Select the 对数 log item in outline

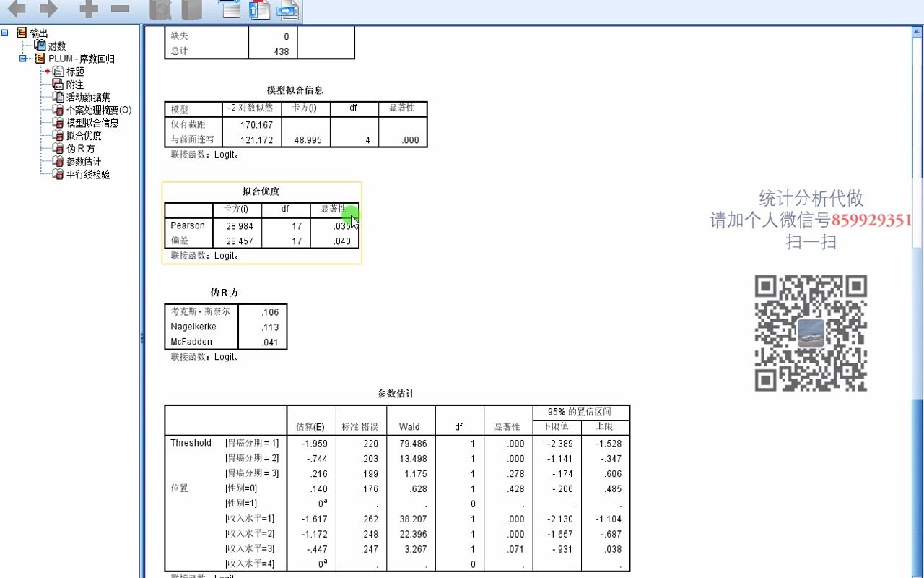(56, 46)
